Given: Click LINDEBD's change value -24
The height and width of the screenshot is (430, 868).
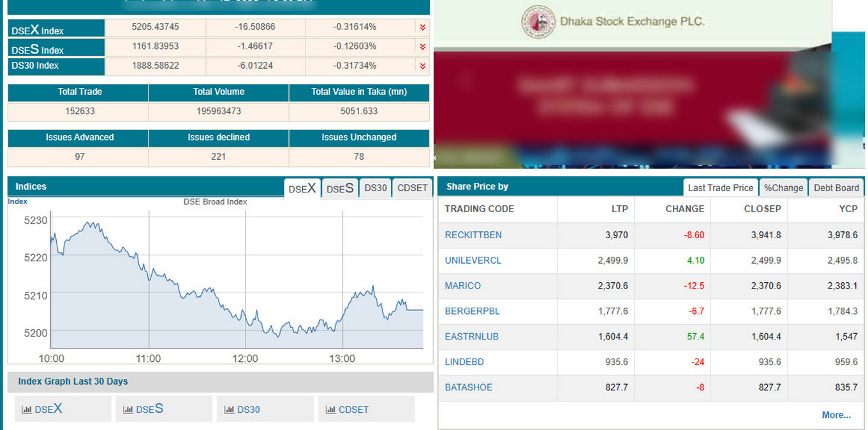Looking at the screenshot, I should click(698, 362).
